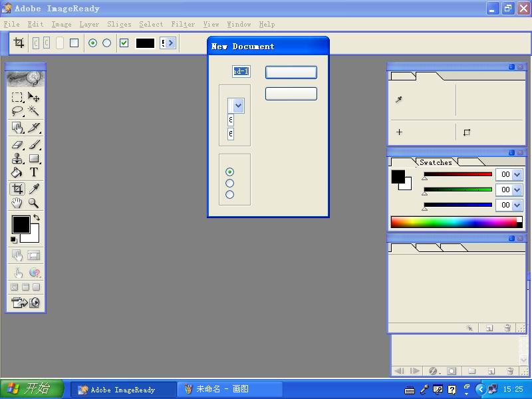
Task: Click the previous frame button in bottom panel
Action: coord(400,371)
